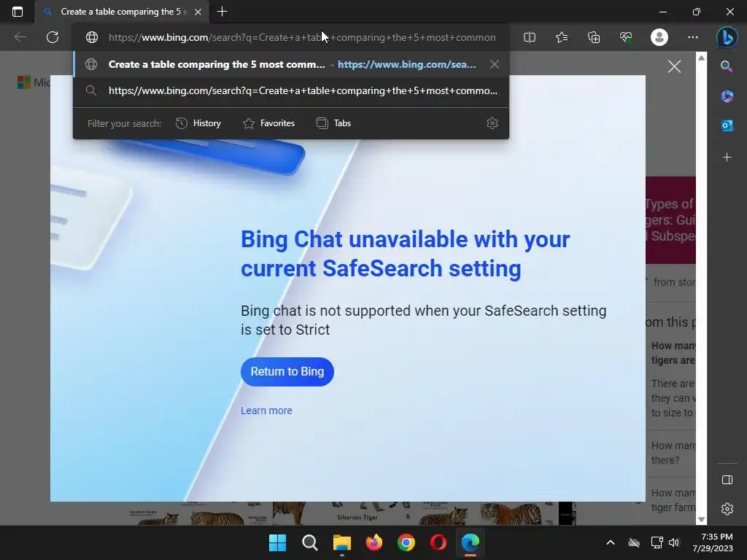Click the site information globe icon
The image size is (747, 560).
[92, 37]
